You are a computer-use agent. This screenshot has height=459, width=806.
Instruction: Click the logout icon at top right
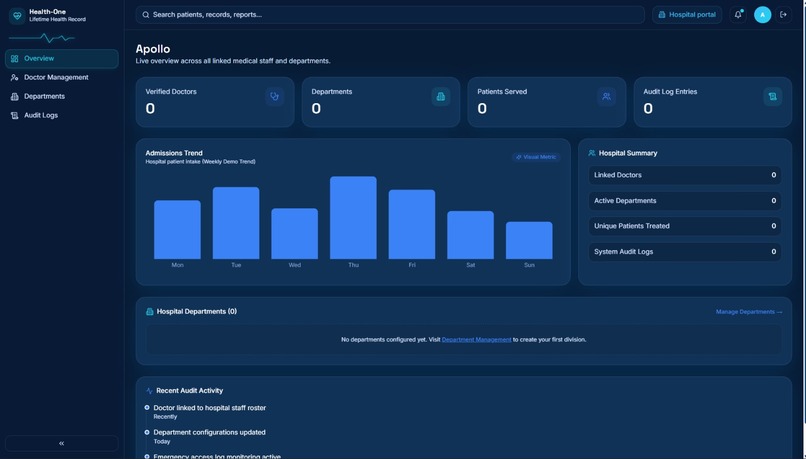783,15
